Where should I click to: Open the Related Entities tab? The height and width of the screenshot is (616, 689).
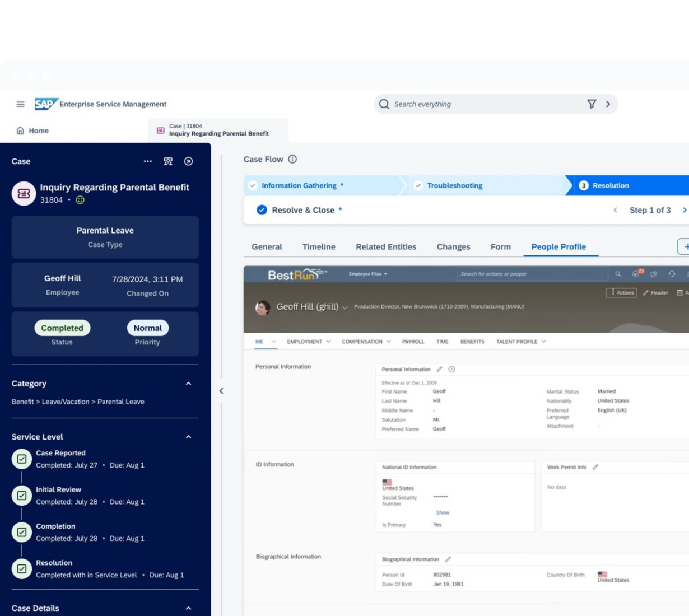[386, 247]
